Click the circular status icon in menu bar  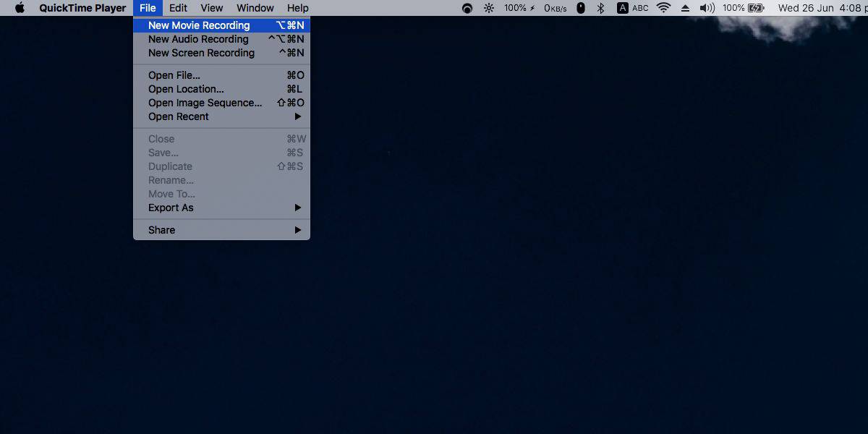click(467, 8)
